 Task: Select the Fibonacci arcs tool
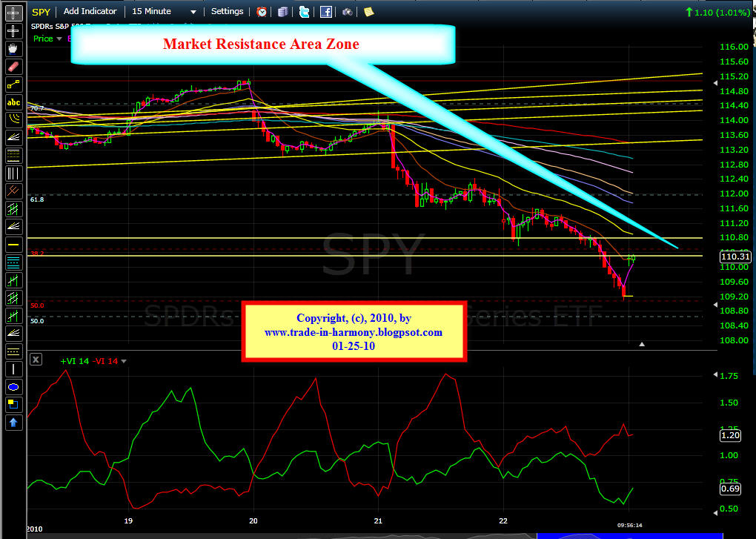coord(13,119)
